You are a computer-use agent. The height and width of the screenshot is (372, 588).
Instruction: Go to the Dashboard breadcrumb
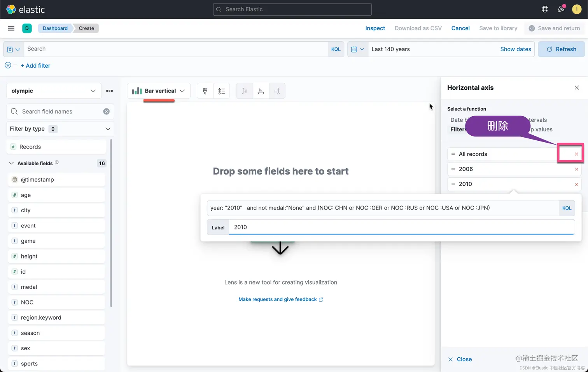click(x=55, y=28)
